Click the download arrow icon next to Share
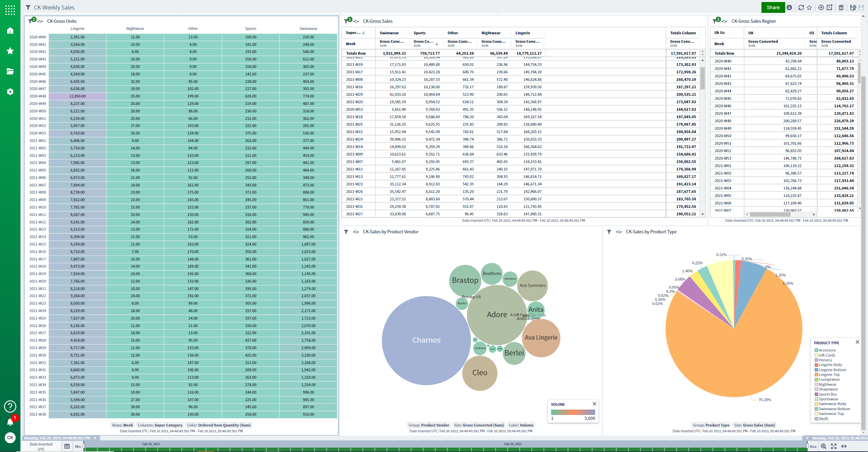Viewport: 868px width, 452px height. (789, 7)
